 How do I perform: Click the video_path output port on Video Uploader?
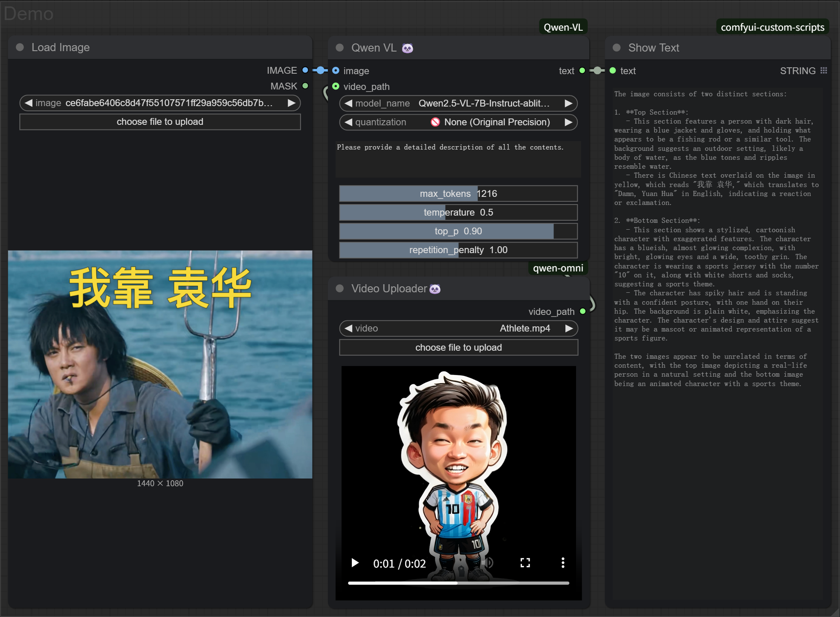582,311
